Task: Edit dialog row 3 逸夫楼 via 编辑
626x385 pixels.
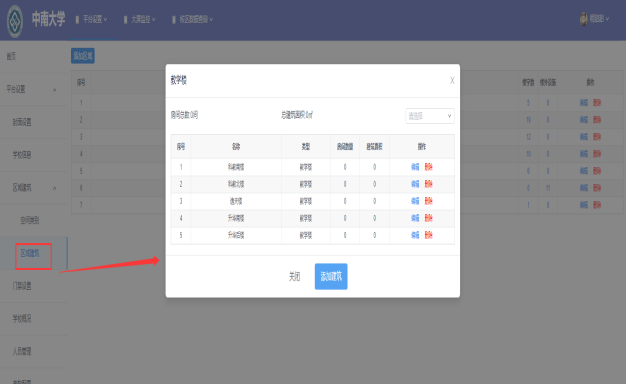Action: (415, 201)
